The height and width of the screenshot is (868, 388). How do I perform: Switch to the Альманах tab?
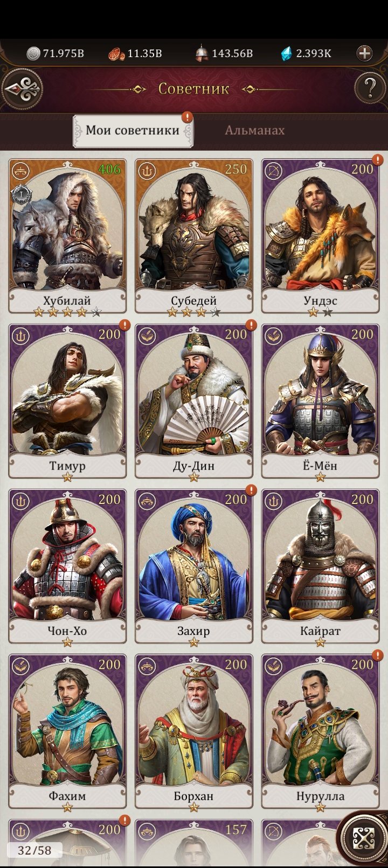[x=254, y=130]
